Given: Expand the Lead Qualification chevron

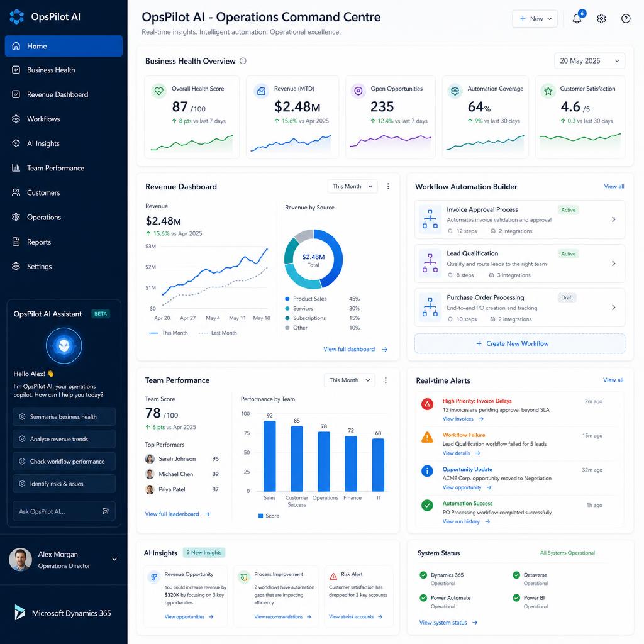Looking at the screenshot, I should [614, 264].
